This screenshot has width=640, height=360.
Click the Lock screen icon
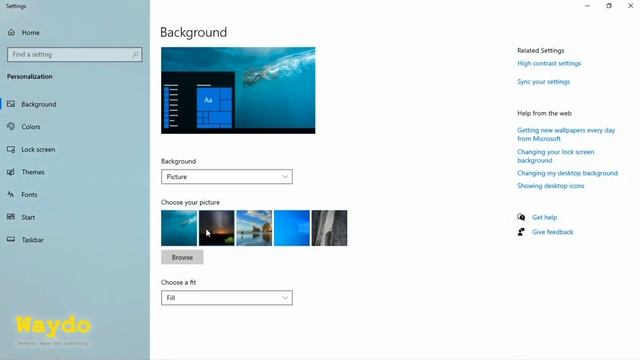tap(11, 149)
